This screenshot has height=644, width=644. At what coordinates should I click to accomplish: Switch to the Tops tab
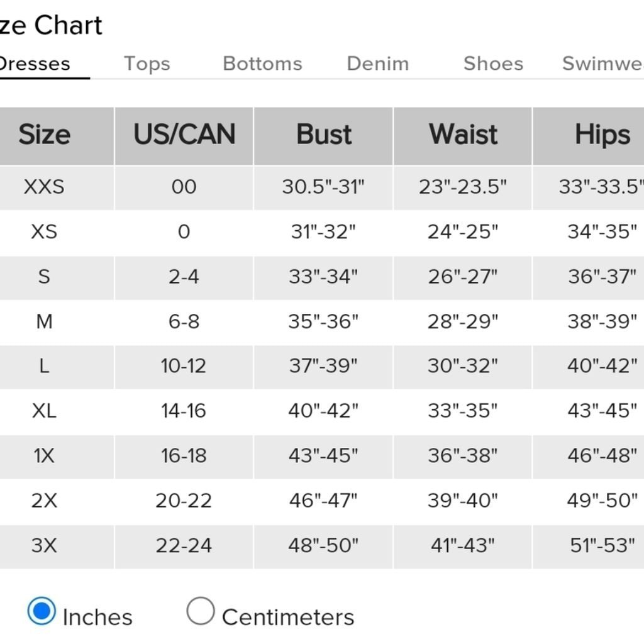click(147, 64)
